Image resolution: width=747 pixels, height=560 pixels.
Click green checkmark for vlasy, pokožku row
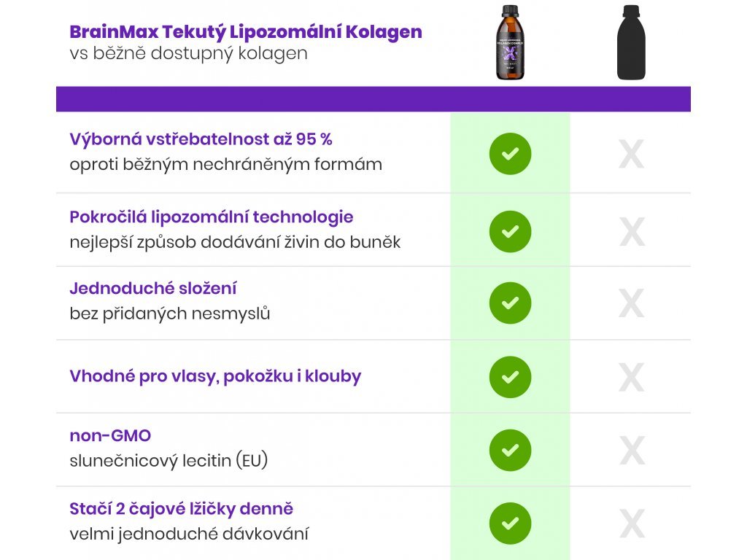pos(510,377)
